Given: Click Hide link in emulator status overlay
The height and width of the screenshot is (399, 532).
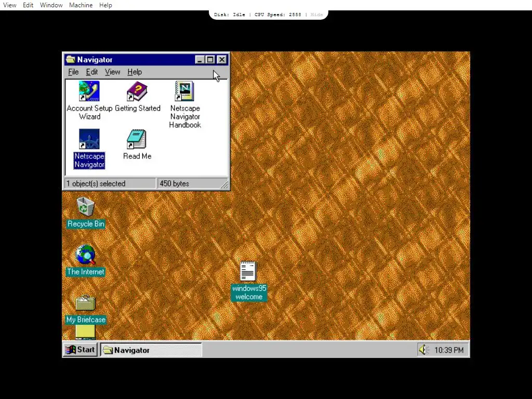Looking at the screenshot, I should [x=316, y=15].
